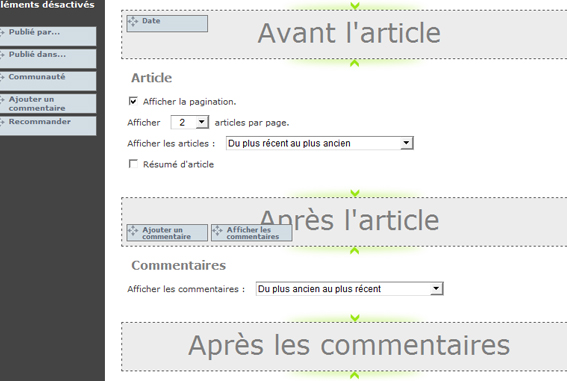Select the Afficher les commentaires block in Après l'article

coord(252,233)
